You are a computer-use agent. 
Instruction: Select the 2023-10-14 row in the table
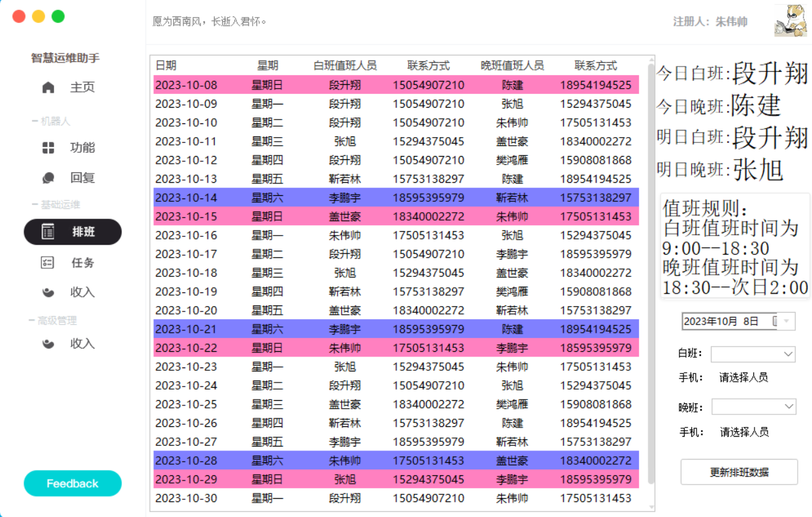(396, 198)
